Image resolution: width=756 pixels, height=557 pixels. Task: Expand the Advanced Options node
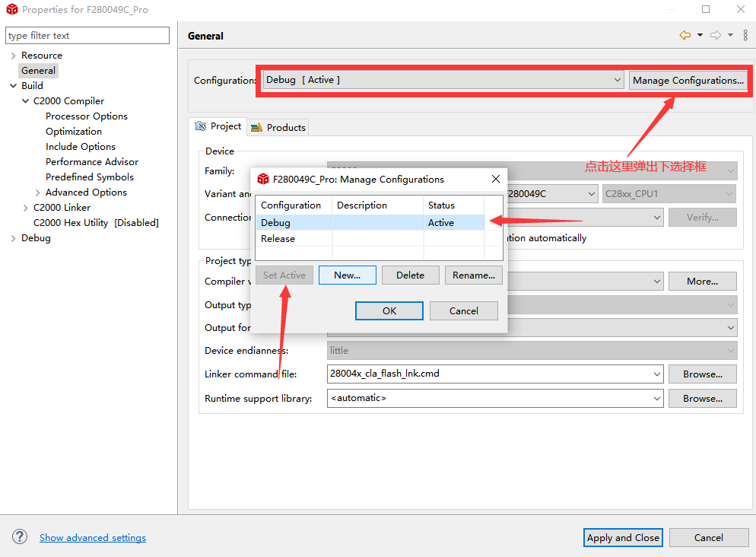click(37, 193)
